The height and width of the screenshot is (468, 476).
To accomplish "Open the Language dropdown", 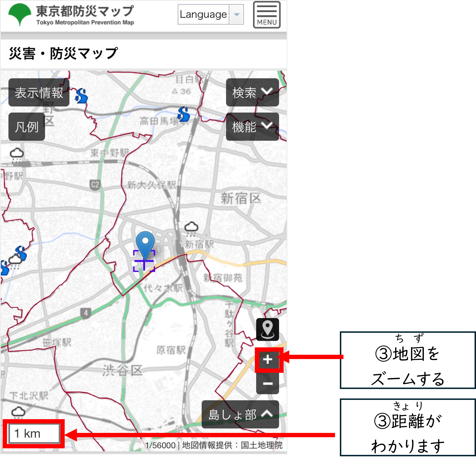I will [210, 15].
